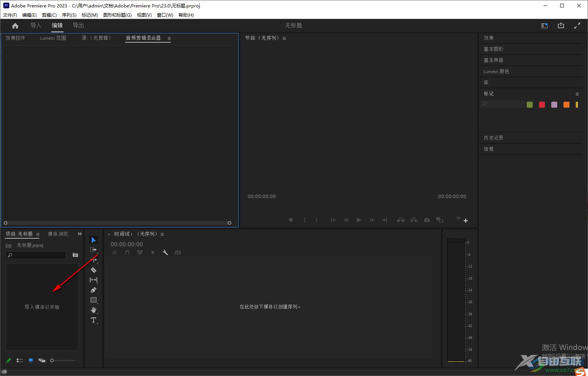The width and height of the screenshot is (588, 376).
Task: Click the Comparison View icon
Action: pos(440,220)
